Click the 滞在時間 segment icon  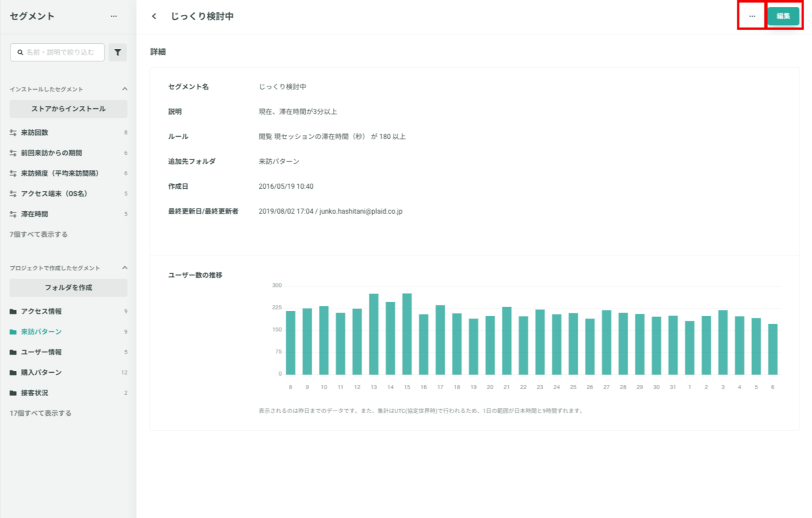coord(13,214)
